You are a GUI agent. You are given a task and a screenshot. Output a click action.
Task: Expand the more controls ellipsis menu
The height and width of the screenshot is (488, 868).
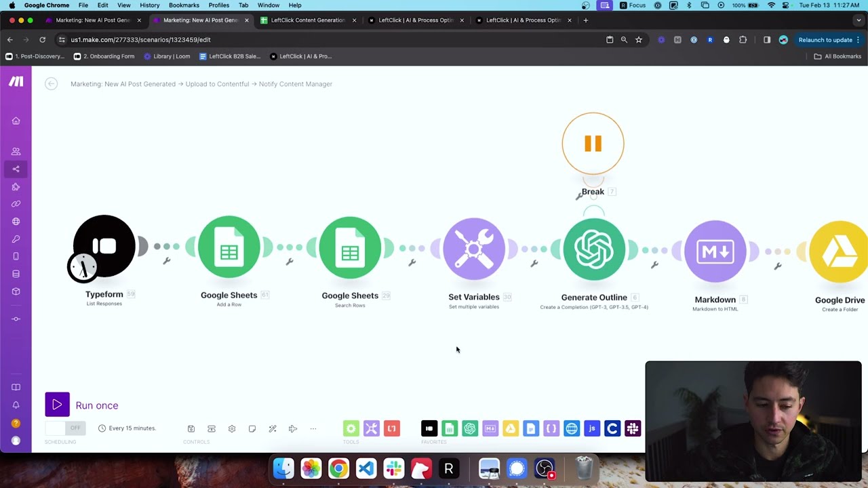pos(313,428)
